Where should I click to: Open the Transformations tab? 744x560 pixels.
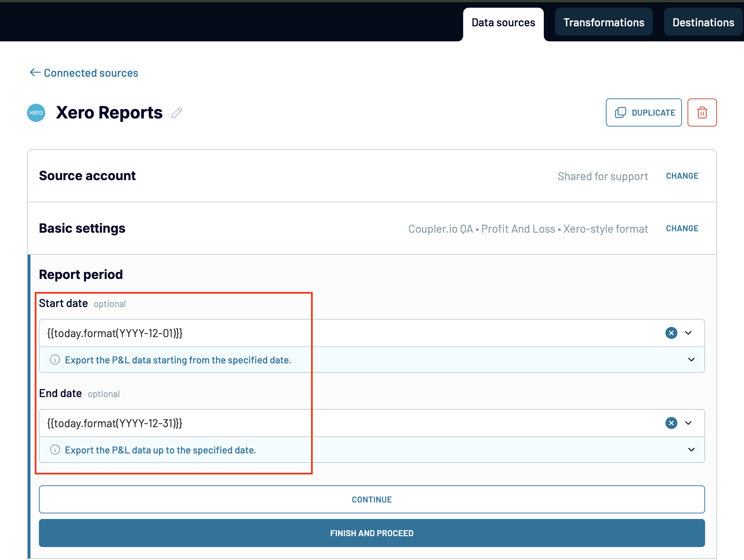point(604,22)
